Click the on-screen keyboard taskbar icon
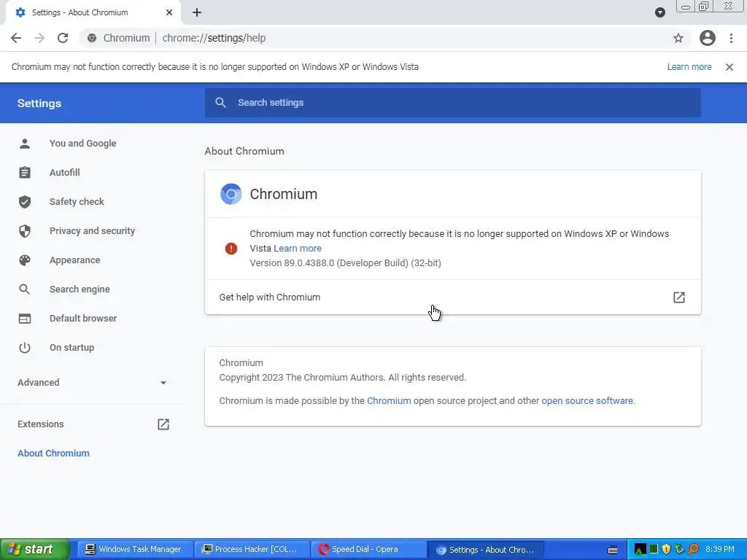747x560 pixels. tap(613, 550)
